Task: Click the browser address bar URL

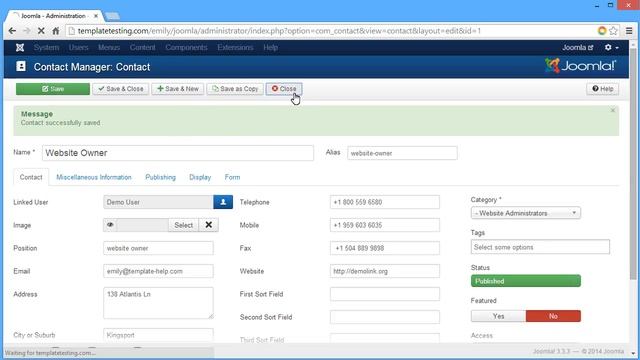Action: click(x=279, y=31)
